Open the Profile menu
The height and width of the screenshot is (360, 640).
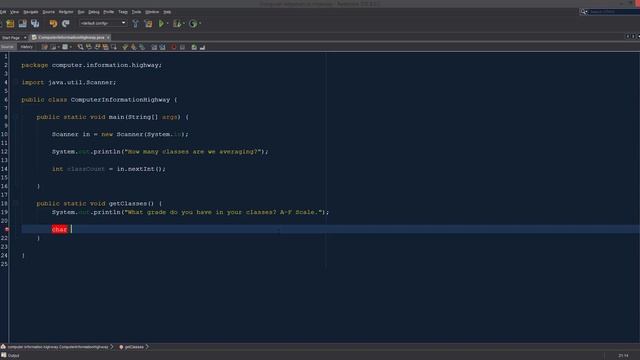pos(109,12)
